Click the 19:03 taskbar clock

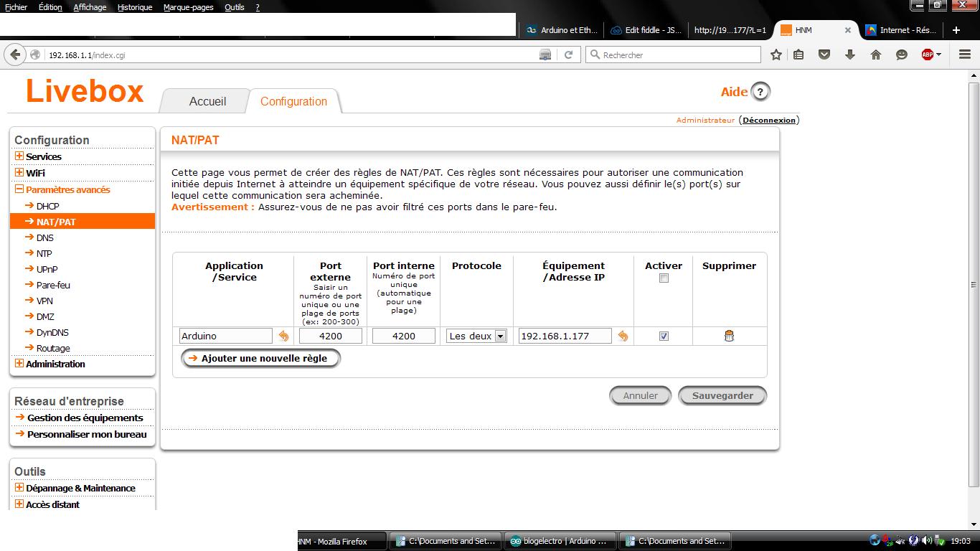pyautogui.click(x=961, y=541)
